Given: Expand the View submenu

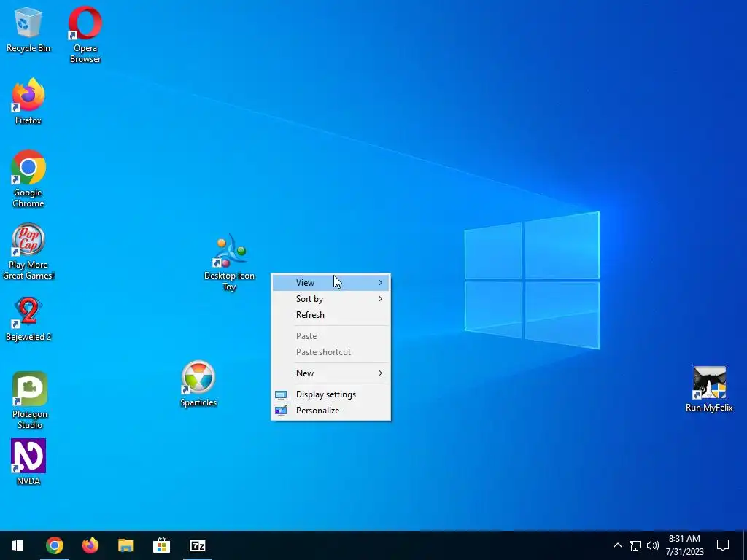Looking at the screenshot, I should [330, 283].
